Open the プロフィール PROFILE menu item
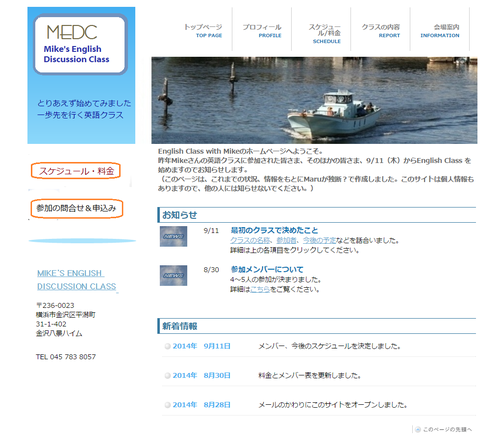 point(262,31)
